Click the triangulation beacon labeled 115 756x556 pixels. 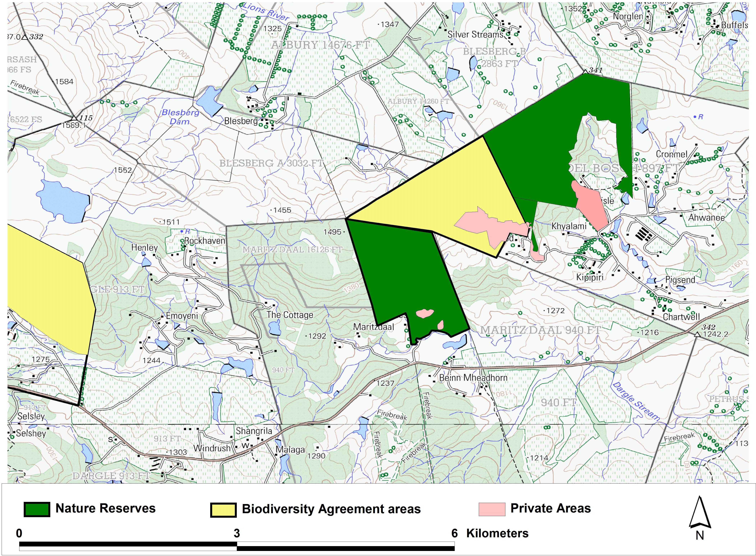74,118
